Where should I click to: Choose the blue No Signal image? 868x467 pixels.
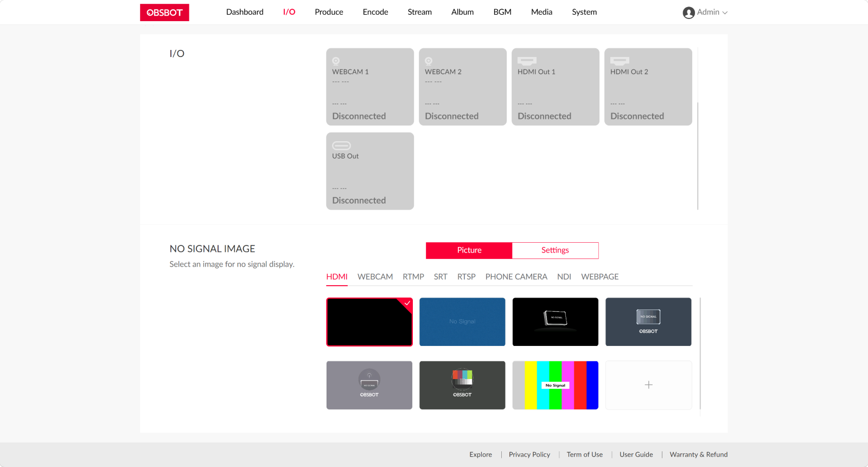point(462,322)
